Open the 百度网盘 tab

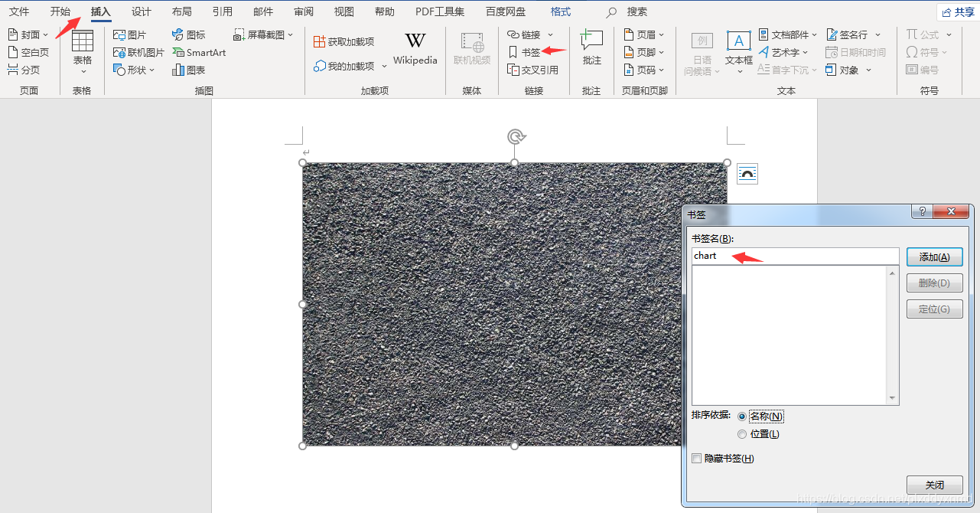[x=506, y=11]
